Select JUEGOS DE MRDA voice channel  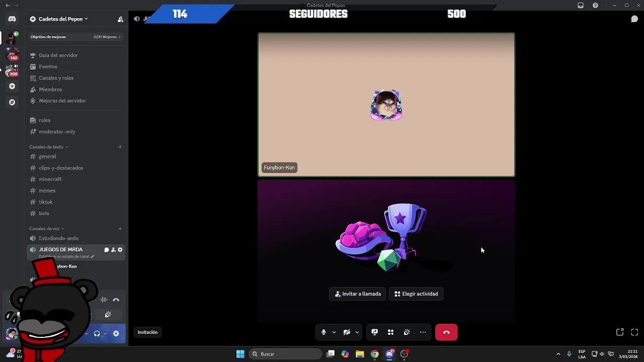(76, 252)
